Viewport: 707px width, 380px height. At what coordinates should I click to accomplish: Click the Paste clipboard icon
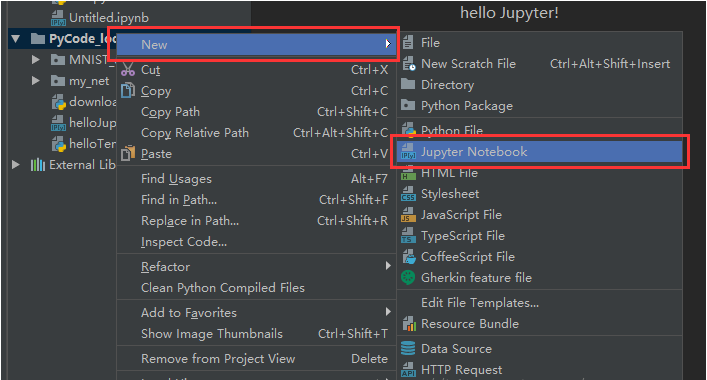(128, 154)
